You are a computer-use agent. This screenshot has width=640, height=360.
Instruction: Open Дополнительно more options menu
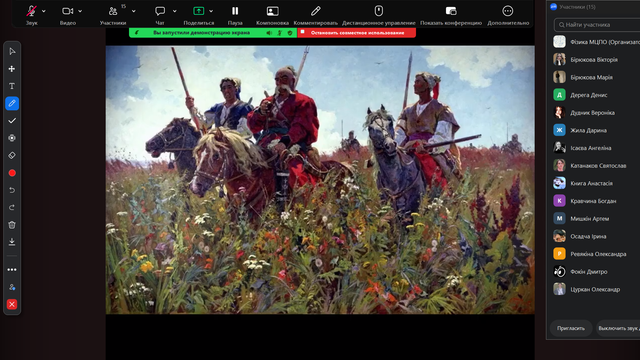[508, 11]
